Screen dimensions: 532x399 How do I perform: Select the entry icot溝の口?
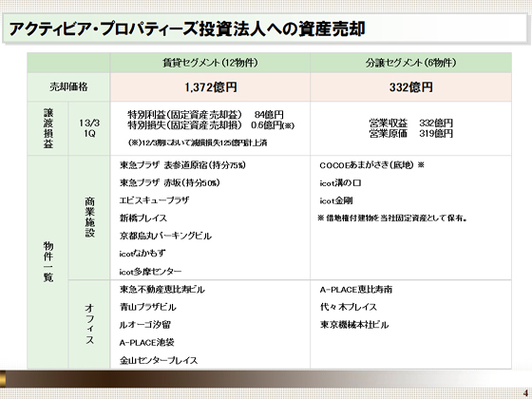(x=340, y=182)
